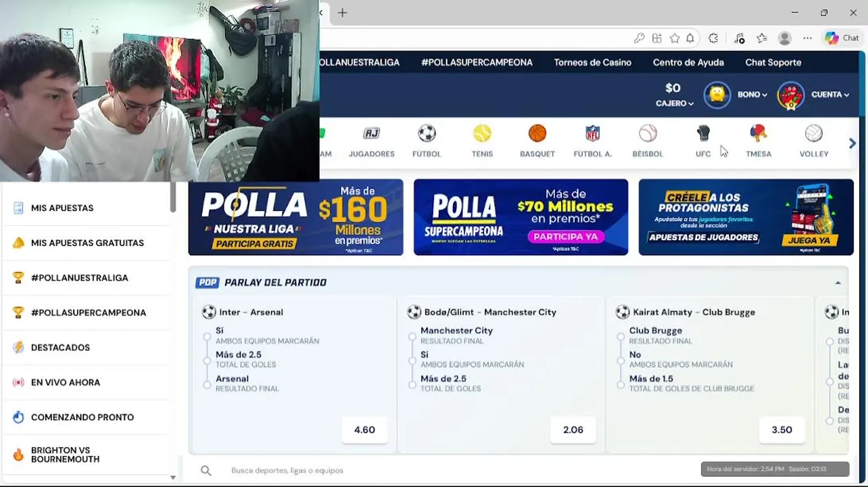868x487 pixels.
Task: Select Arsenal resultado final radio option
Action: tap(208, 384)
